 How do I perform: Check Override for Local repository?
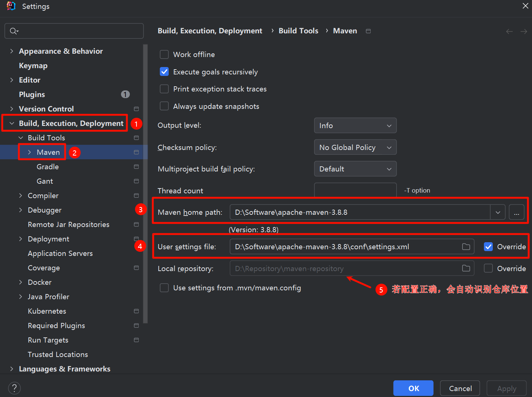488,268
